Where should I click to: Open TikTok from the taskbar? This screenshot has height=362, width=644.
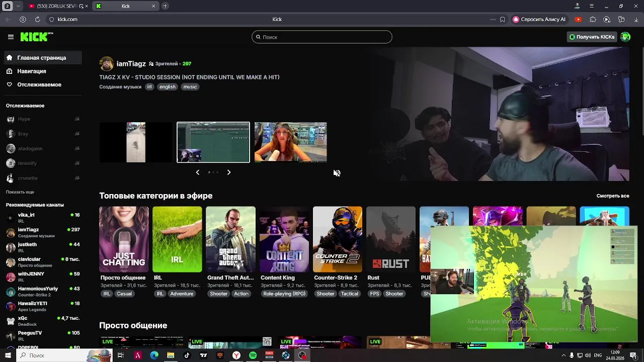coord(187,355)
